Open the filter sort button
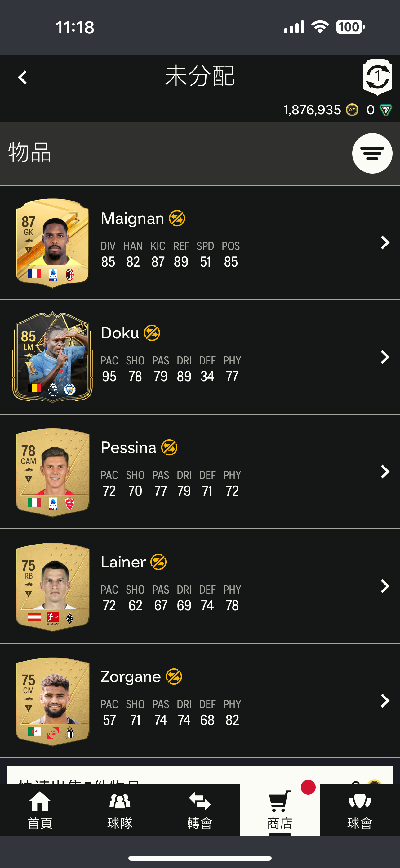Viewport: 400px width, 868px height. click(372, 153)
